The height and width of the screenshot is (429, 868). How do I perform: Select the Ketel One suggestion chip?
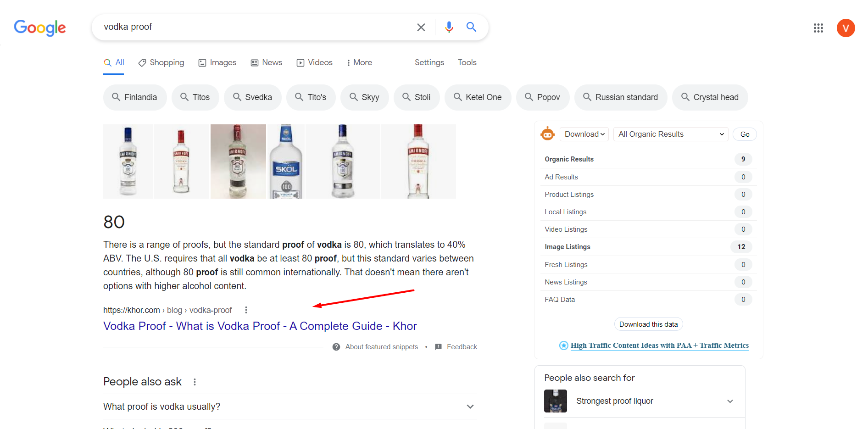(x=478, y=97)
